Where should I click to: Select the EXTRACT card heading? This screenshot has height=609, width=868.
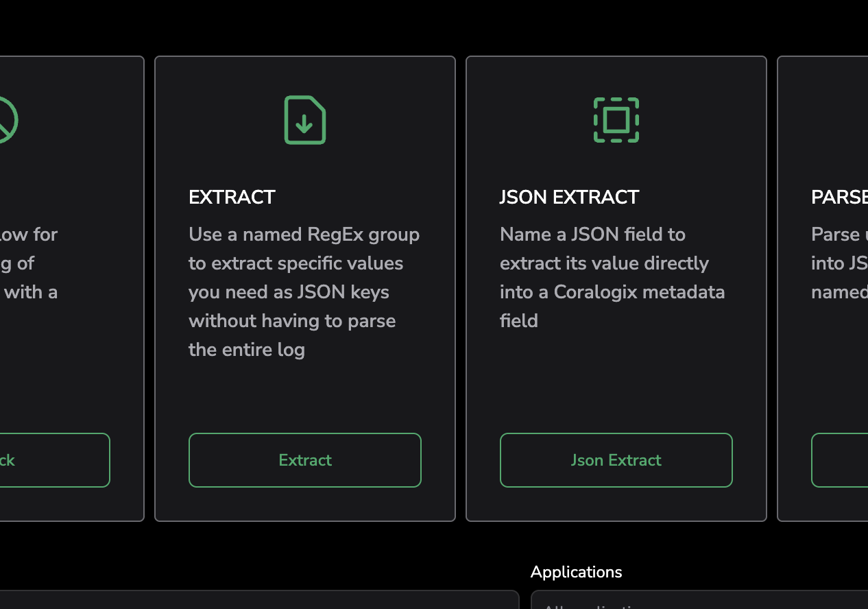[x=232, y=198]
